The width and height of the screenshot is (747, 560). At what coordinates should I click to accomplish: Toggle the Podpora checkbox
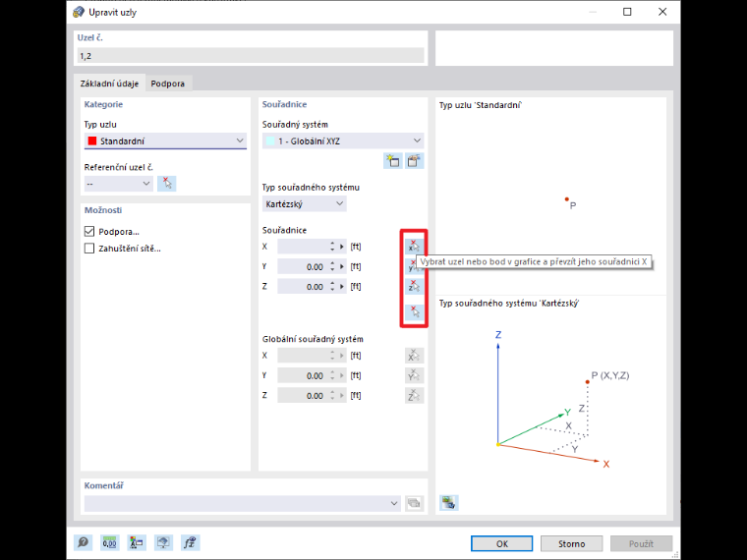[x=89, y=232]
